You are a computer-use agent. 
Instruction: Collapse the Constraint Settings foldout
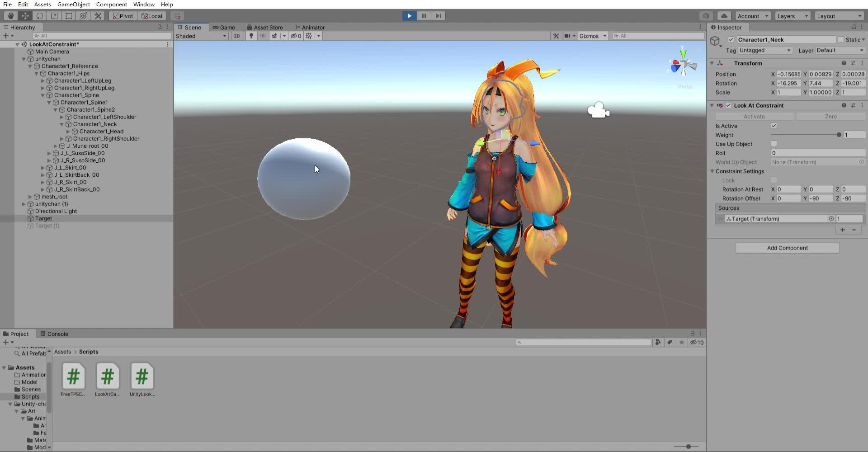pyautogui.click(x=712, y=171)
